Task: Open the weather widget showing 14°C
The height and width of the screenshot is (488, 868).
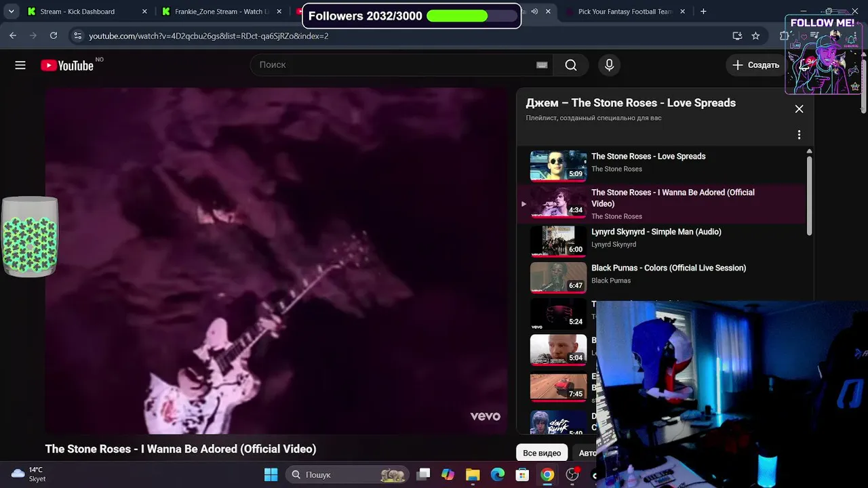Action: (28, 474)
